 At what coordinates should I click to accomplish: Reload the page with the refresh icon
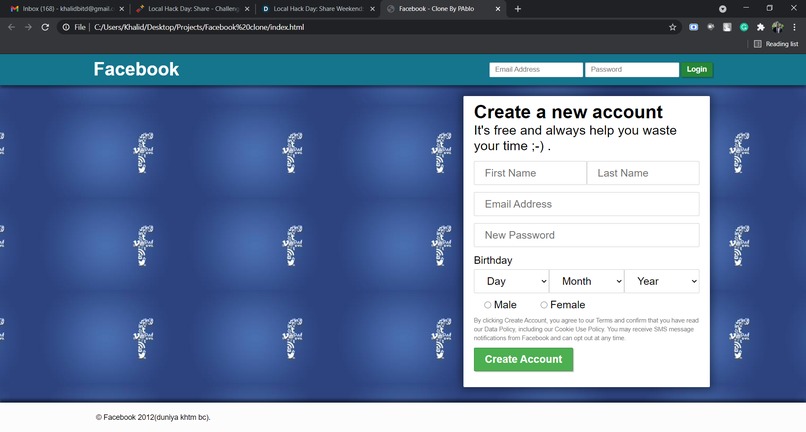pyautogui.click(x=45, y=27)
